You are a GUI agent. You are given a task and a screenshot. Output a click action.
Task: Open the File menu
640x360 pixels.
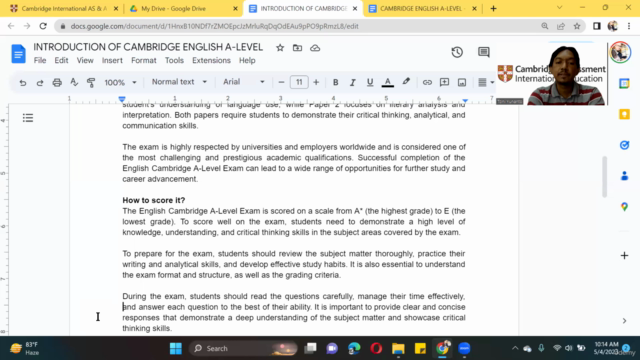click(x=40, y=60)
